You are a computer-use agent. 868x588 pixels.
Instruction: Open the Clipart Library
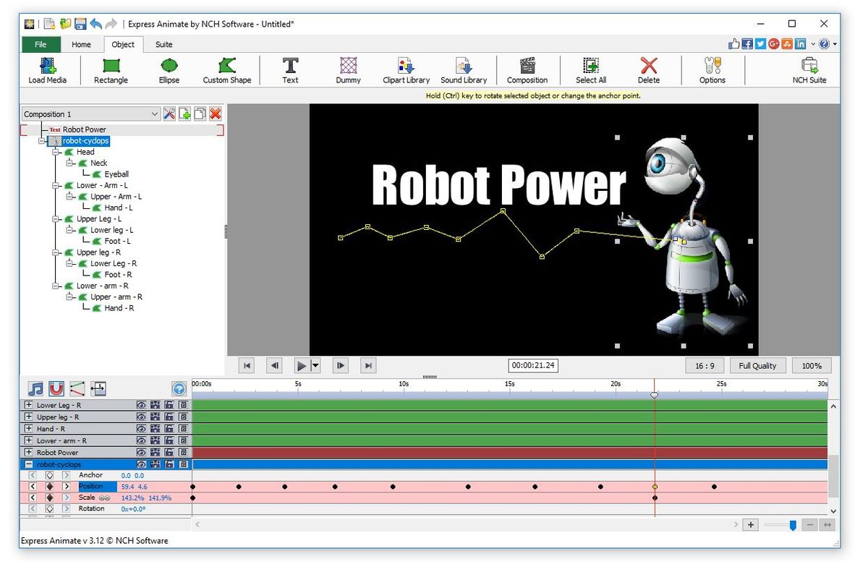pyautogui.click(x=404, y=69)
